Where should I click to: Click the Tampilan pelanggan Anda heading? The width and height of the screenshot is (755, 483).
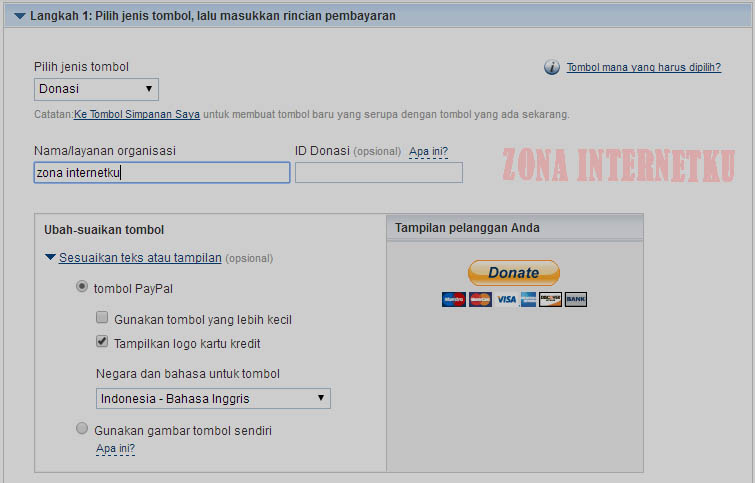467,228
